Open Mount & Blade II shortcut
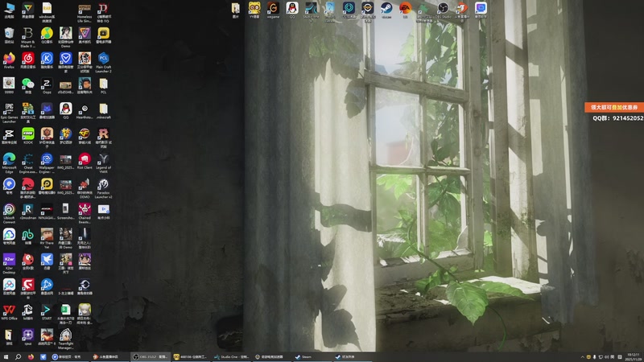This screenshot has height=362, width=644. pyautogui.click(x=28, y=37)
